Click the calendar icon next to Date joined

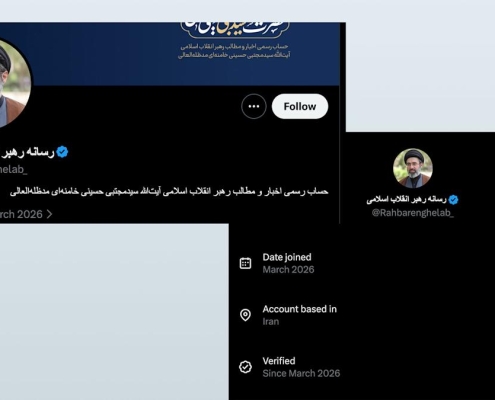tap(245, 263)
